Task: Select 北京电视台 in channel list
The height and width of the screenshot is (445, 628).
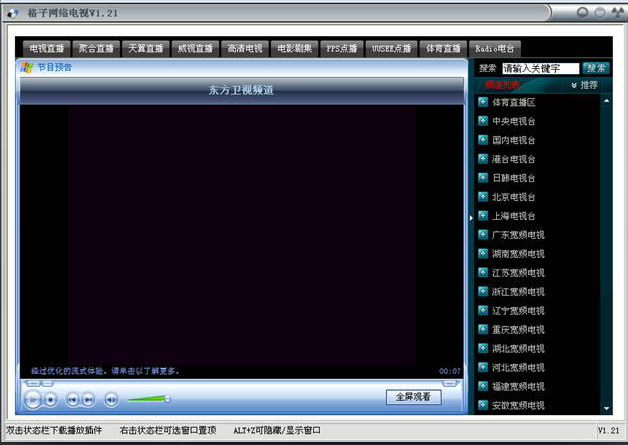Action: (514, 197)
